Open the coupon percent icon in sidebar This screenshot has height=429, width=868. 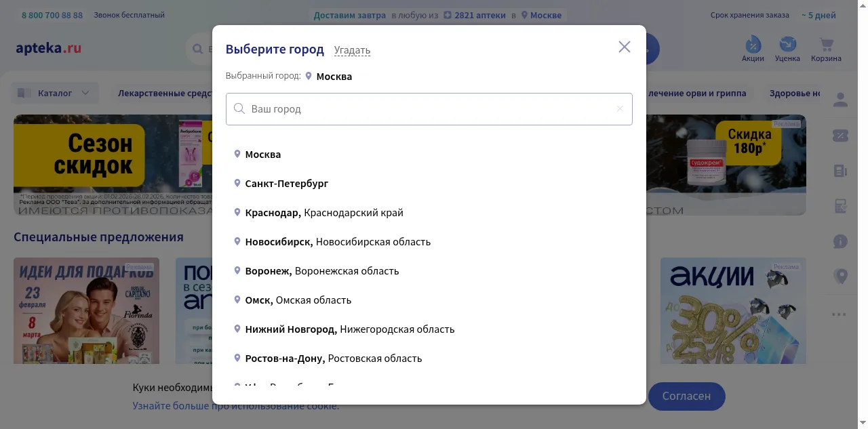point(840,136)
